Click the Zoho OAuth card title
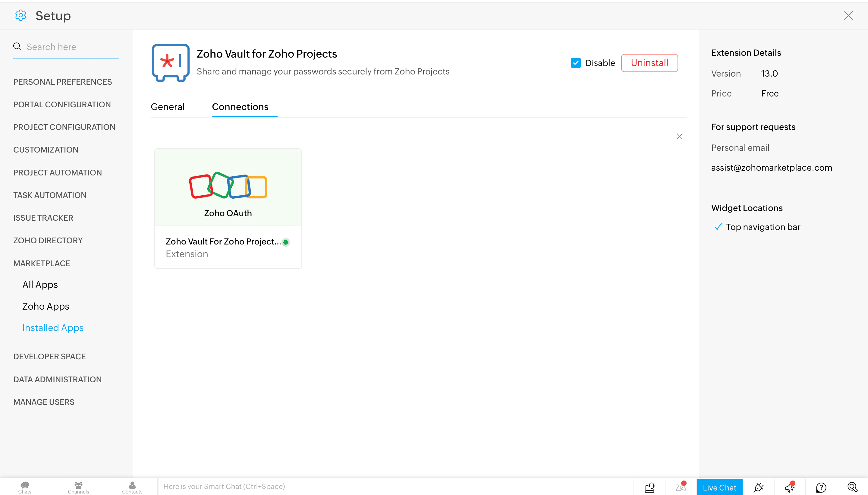 coord(228,213)
